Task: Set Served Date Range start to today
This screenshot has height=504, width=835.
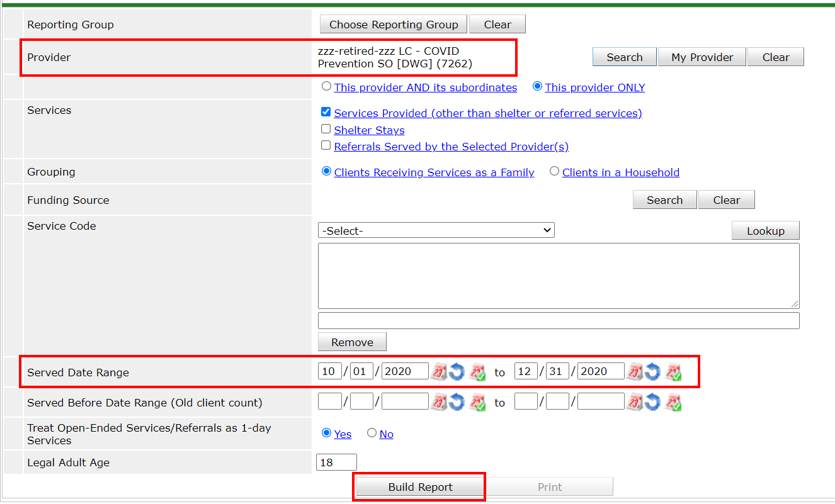Action: 477,372
